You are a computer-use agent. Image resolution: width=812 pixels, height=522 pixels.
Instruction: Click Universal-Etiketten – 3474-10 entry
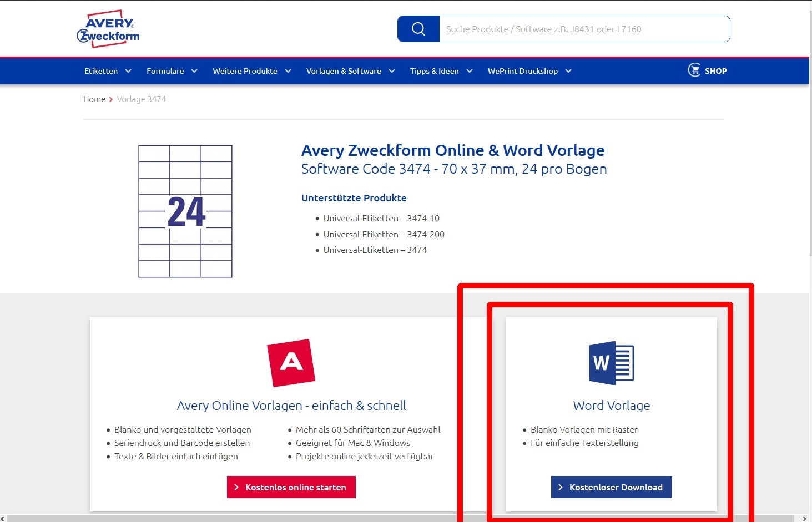(381, 219)
